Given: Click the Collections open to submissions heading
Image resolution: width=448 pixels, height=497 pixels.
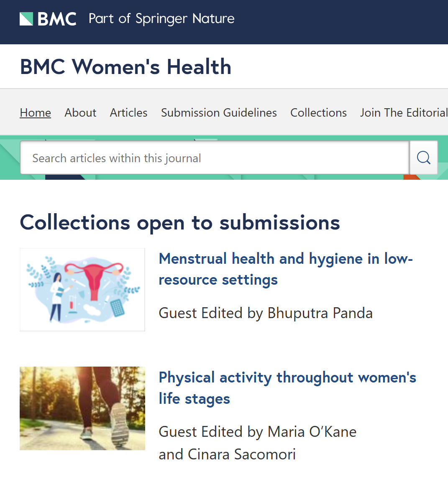Looking at the screenshot, I should [180, 222].
